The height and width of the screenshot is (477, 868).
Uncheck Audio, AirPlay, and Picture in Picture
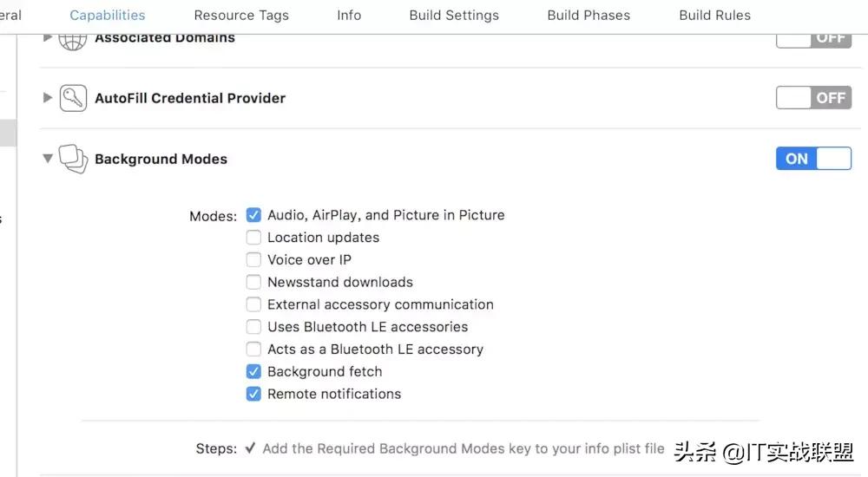[x=253, y=215]
